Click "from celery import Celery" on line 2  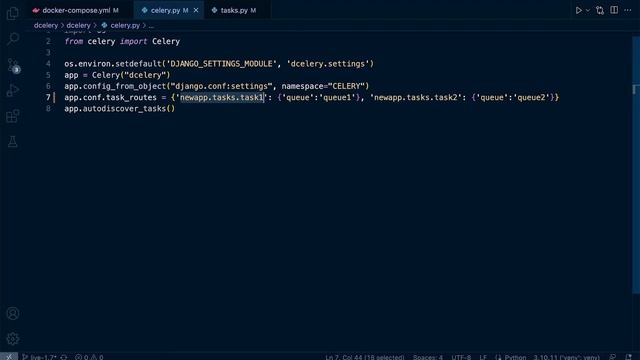122,41
